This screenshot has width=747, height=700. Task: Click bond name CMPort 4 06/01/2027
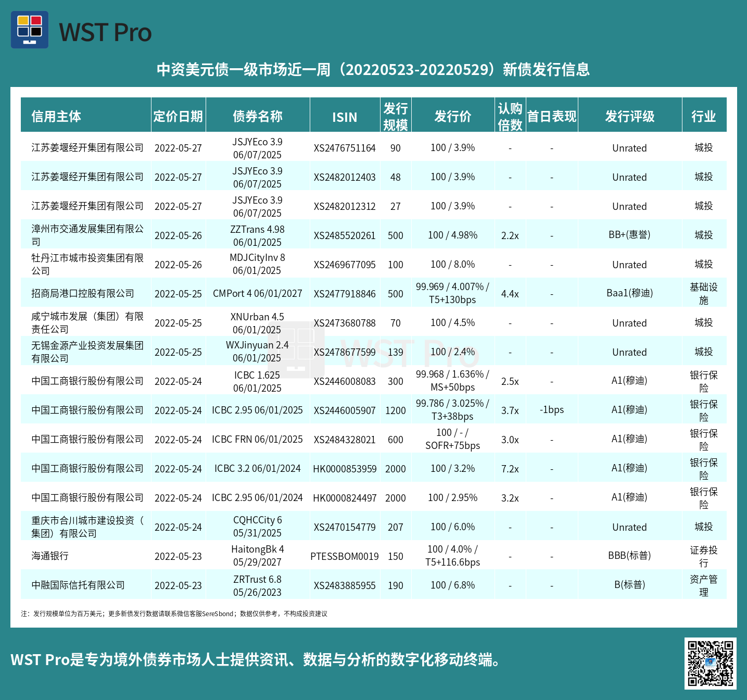[x=257, y=294]
